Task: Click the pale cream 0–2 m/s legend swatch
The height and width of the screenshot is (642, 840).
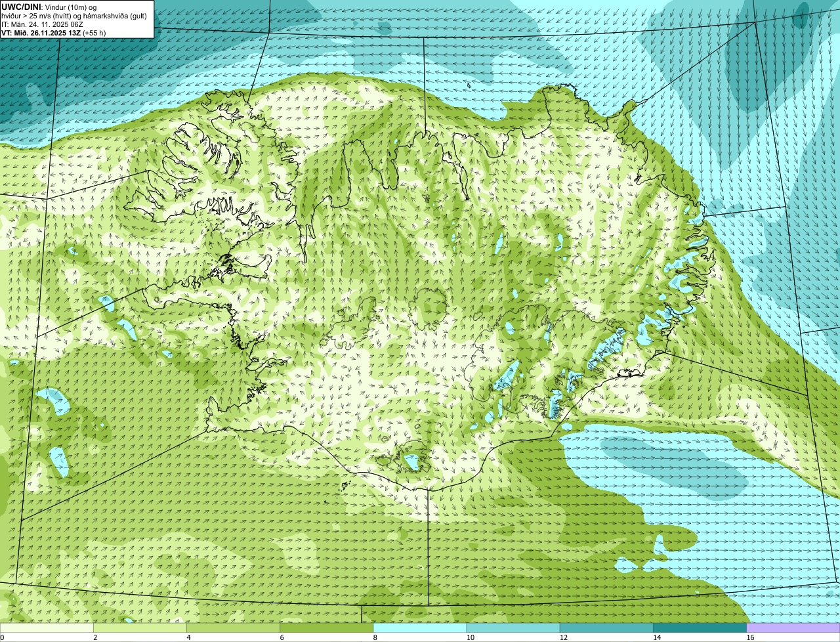Action: point(47,628)
